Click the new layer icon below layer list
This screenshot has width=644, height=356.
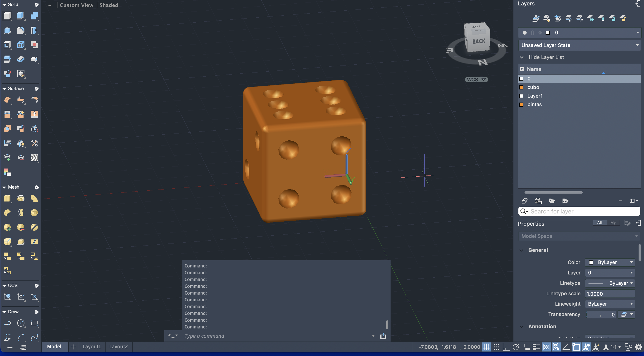(x=525, y=201)
